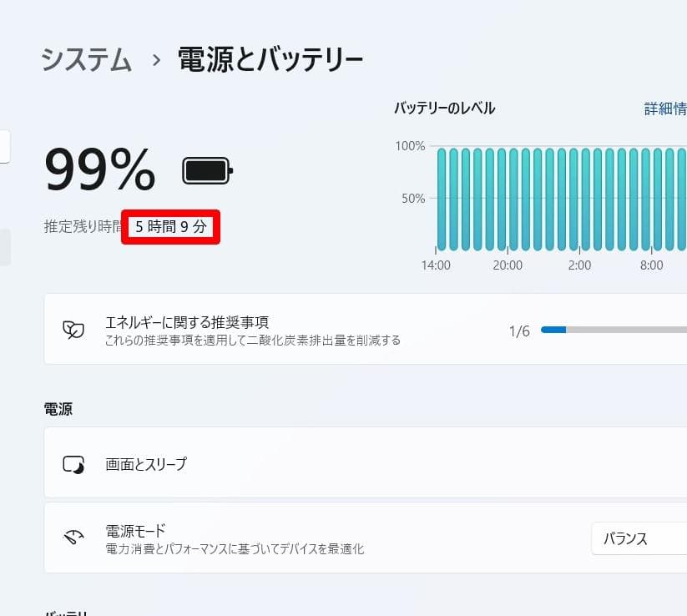Viewport: 687px width, 616px height.
Task: Click the 99% battery percentage readout
Action: [x=99, y=170]
